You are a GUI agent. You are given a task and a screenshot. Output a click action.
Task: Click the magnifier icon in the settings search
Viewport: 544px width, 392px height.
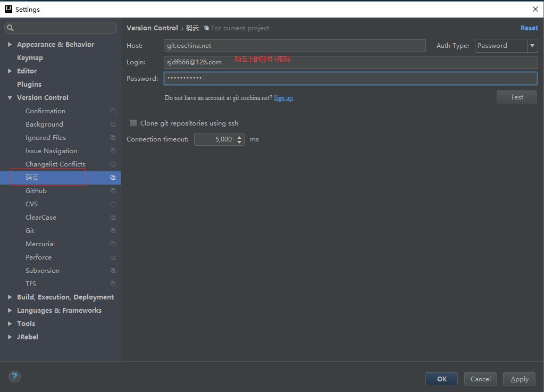pyautogui.click(x=11, y=28)
